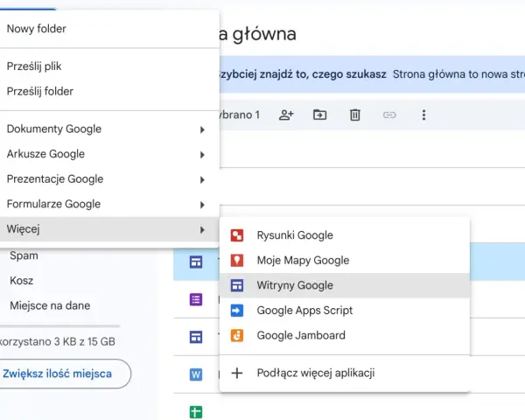Select Formularze Google menu entry

pyautogui.click(x=109, y=204)
